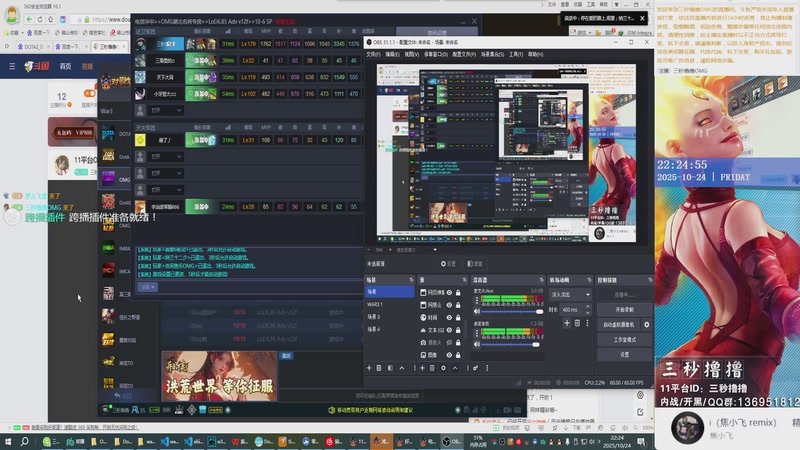
Task: Show the hidden 摄像头 source
Action: pos(449,342)
